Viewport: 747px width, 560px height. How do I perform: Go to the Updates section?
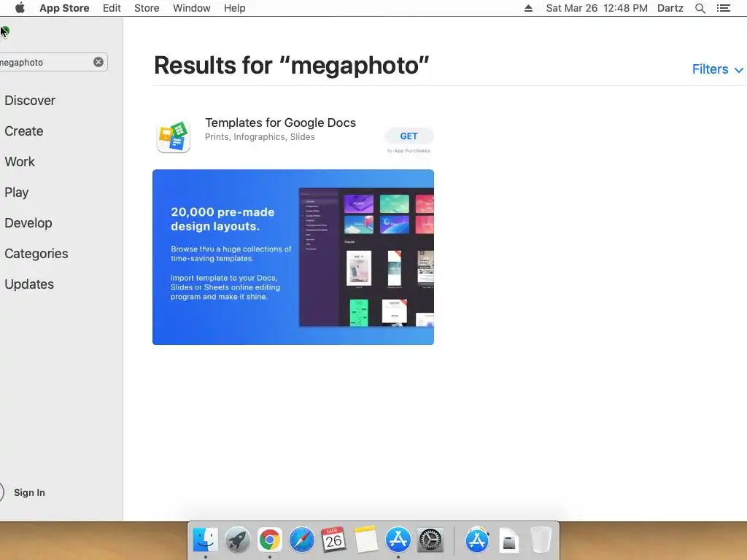click(29, 284)
